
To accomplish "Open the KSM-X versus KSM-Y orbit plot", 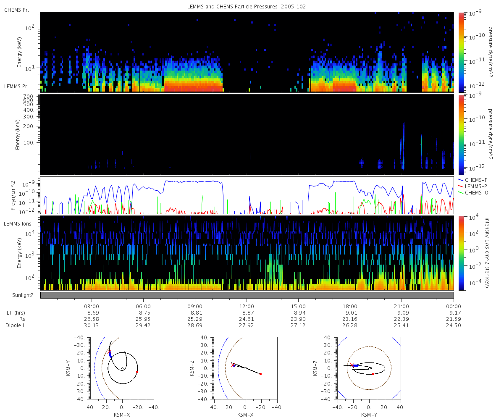I will (122, 368).
